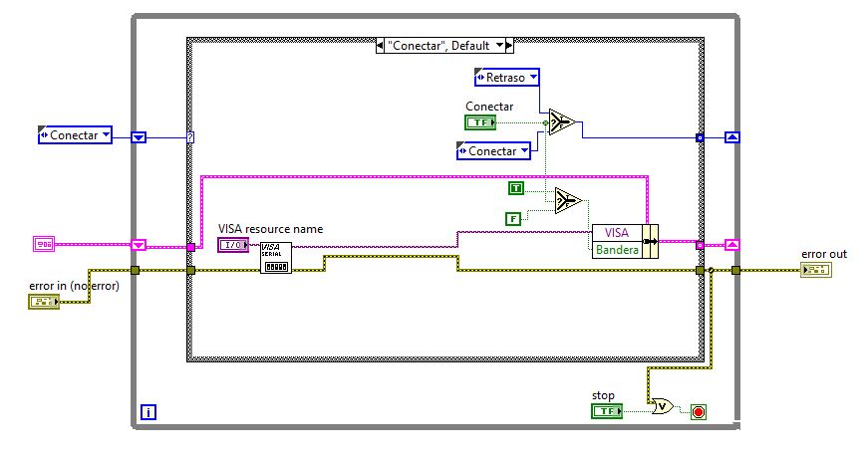Click the blue left shift register
This screenshot has width=868, height=461.
(x=139, y=137)
